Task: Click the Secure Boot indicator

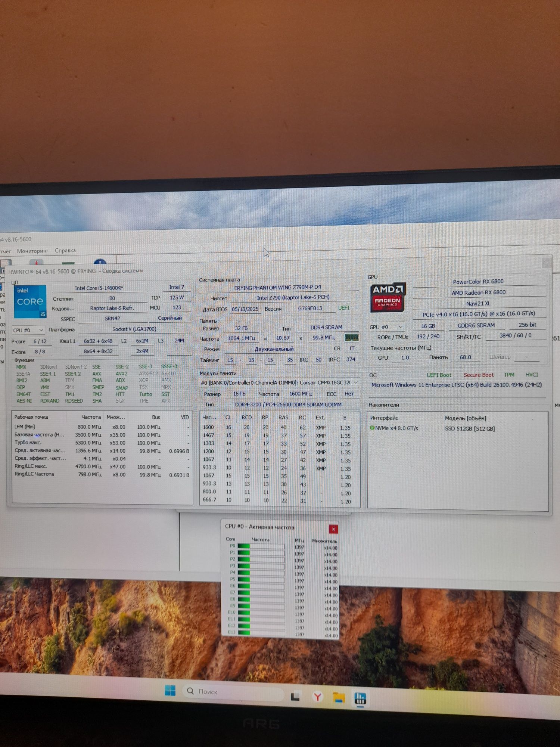Action: pos(479,375)
